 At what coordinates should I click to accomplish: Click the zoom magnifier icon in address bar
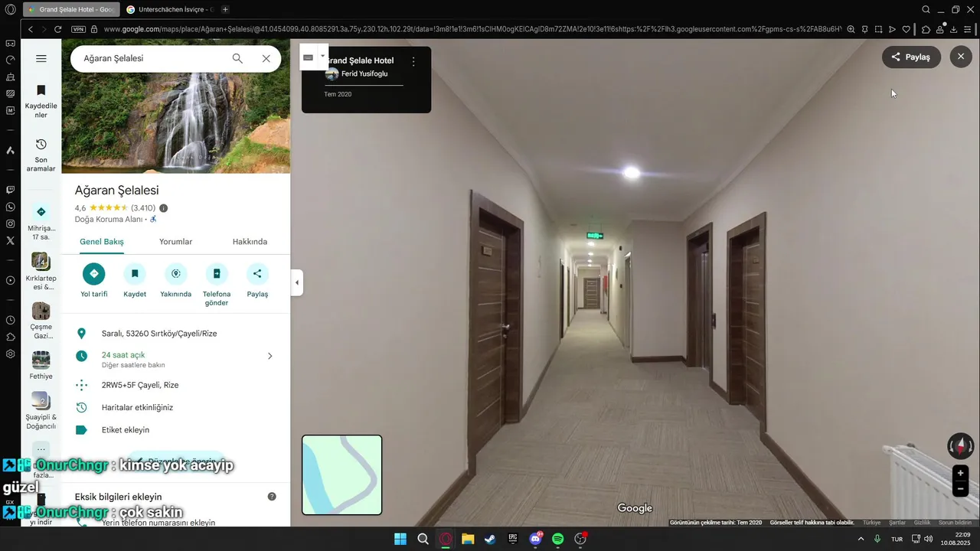point(851,29)
